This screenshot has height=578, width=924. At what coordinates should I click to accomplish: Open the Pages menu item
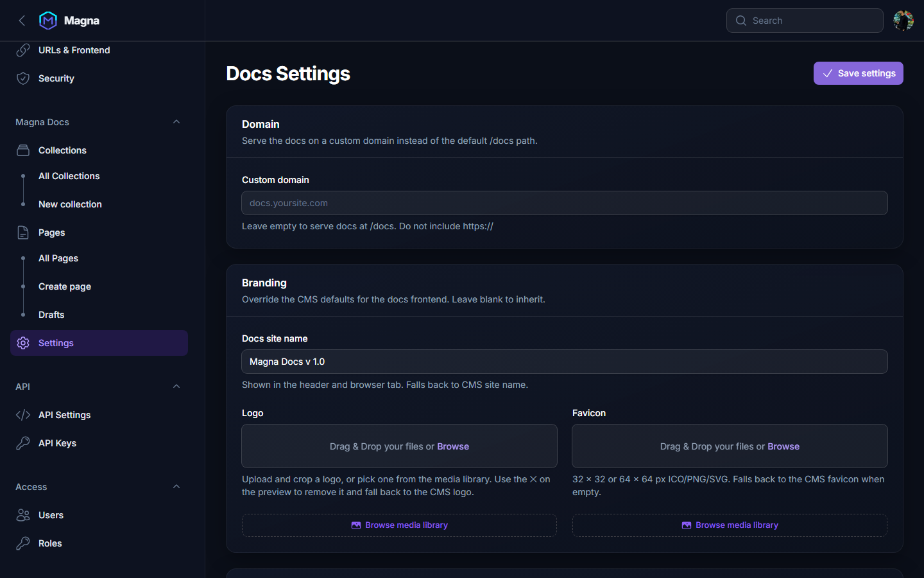pyautogui.click(x=99, y=232)
